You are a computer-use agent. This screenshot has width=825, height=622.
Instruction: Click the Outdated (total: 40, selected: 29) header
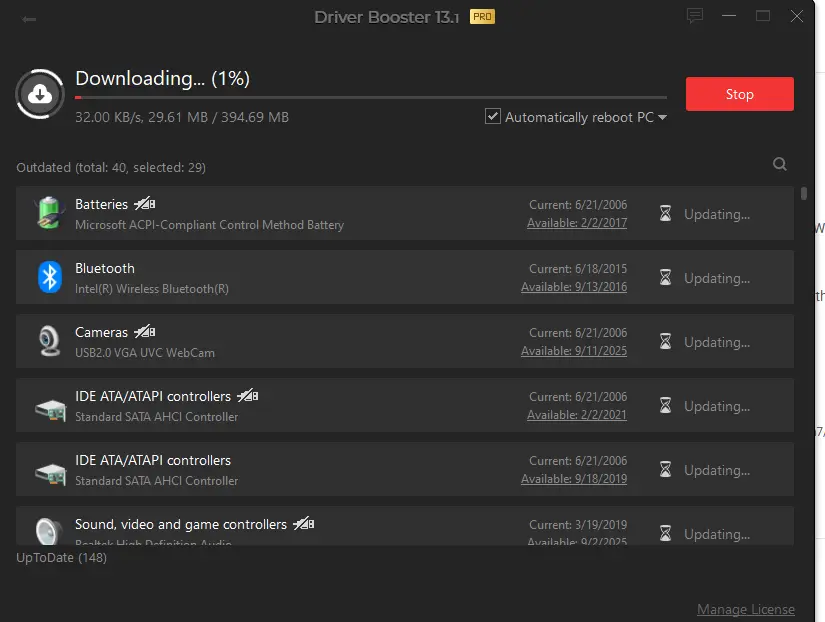[x=111, y=167]
